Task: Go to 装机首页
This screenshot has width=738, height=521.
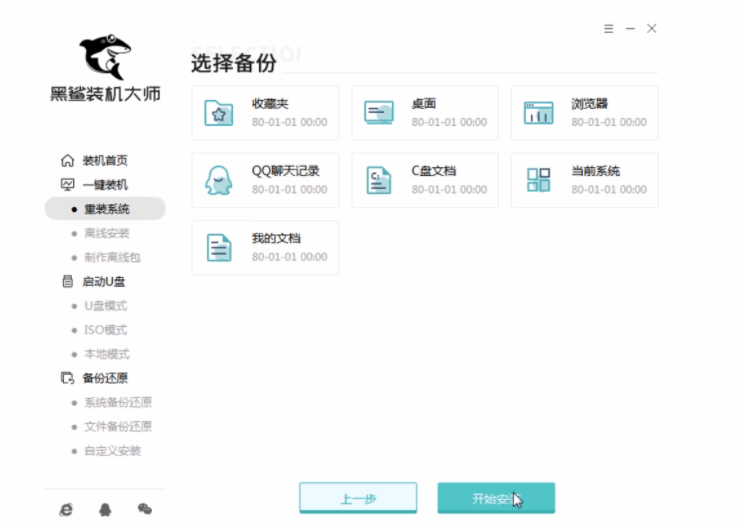Action: [x=105, y=160]
